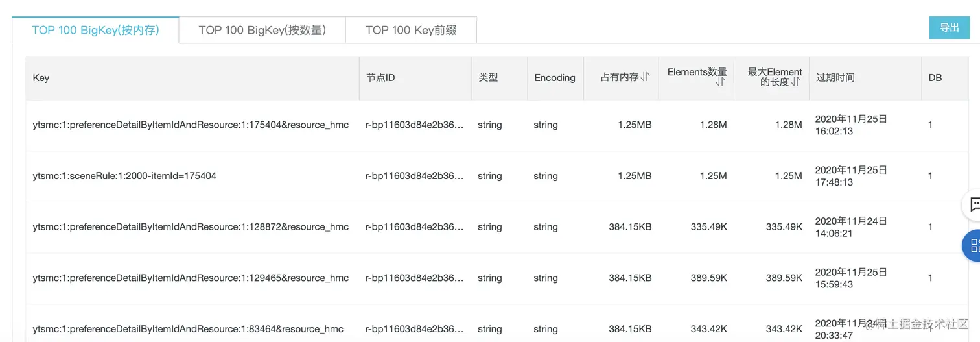Sort by 最大Element的长度 sort arrows icon
Viewport: 980px width, 342px height.
(796, 82)
